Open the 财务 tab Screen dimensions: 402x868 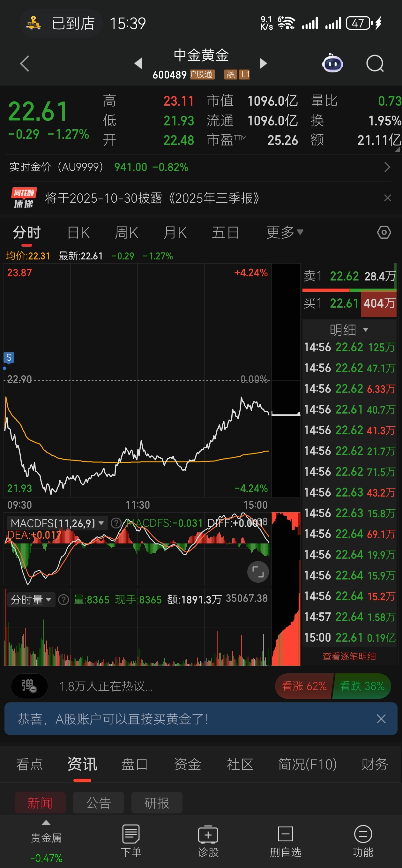375,764
